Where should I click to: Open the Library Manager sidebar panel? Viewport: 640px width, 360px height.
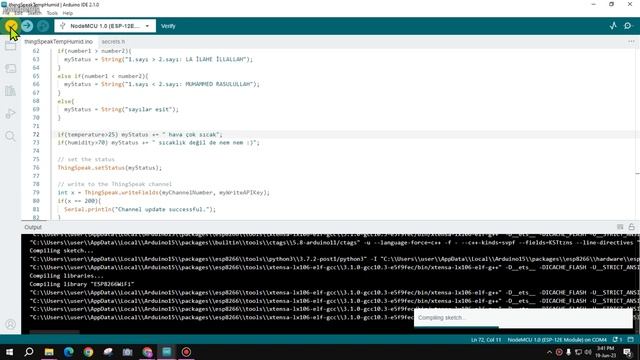pyautogui.click(x=10, y=91)
